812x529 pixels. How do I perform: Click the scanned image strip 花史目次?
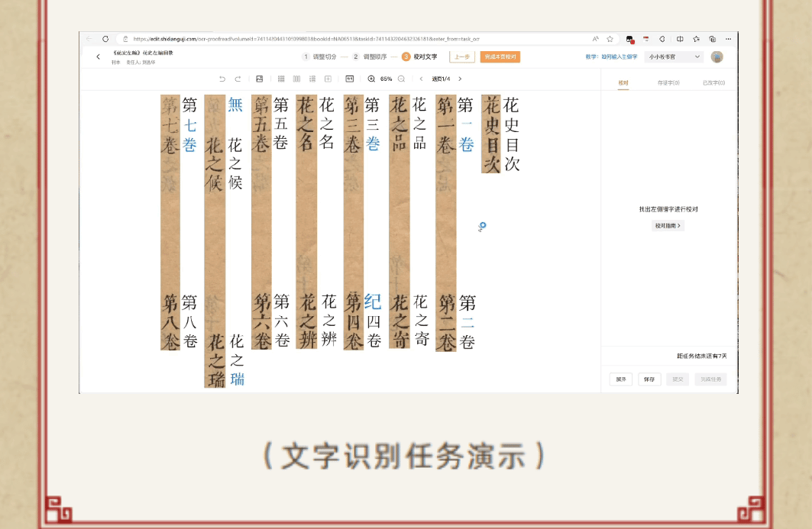(x=491, y=134)
